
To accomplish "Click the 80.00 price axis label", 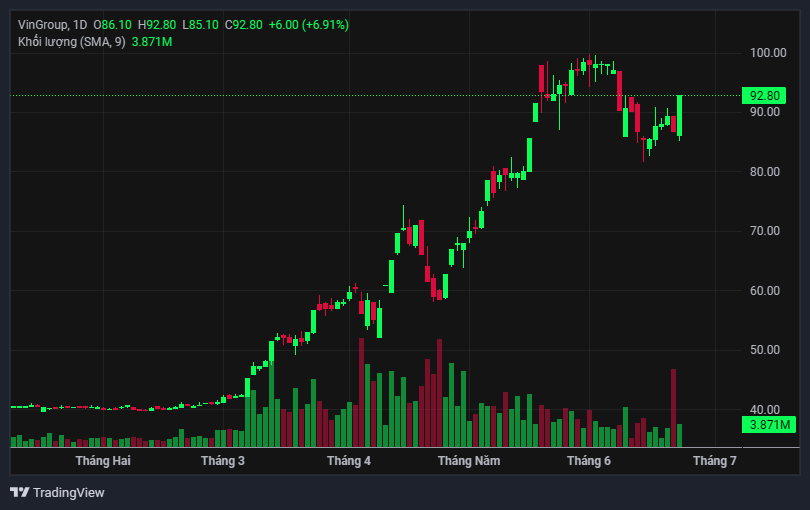I will click(765, 172).
